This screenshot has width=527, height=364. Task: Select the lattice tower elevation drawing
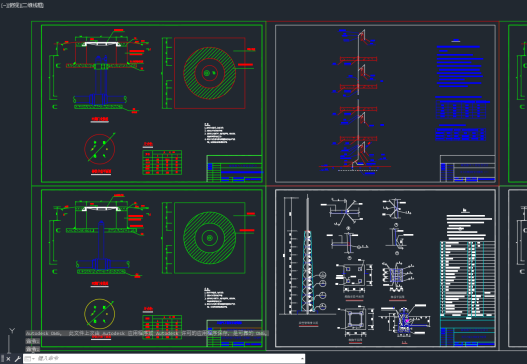(307, 254)
